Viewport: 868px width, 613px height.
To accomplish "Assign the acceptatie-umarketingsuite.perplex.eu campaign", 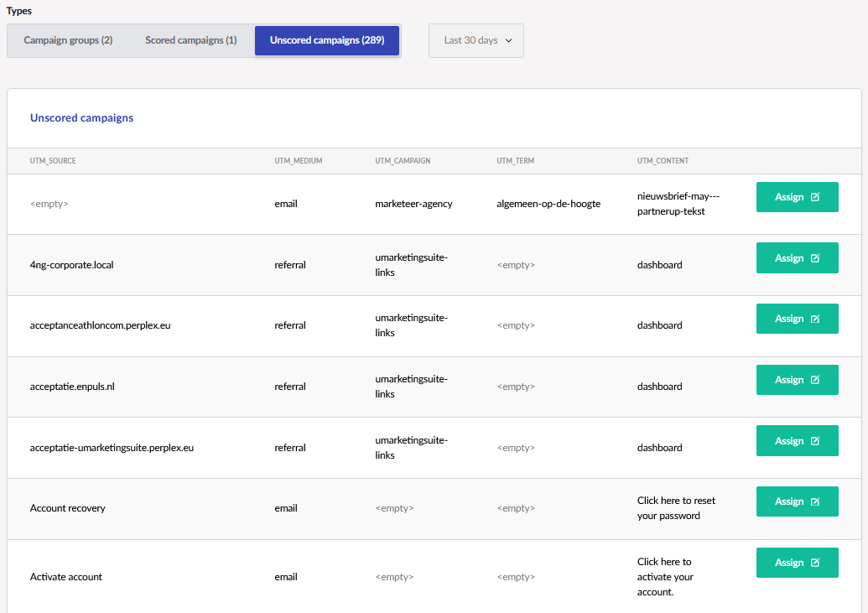I will click(x=798, y=441).
